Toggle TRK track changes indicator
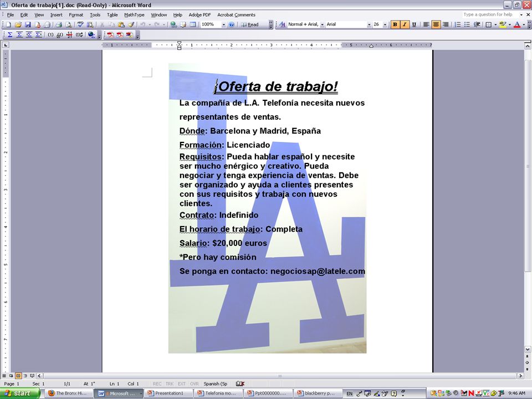 click(x=170, y=383)
